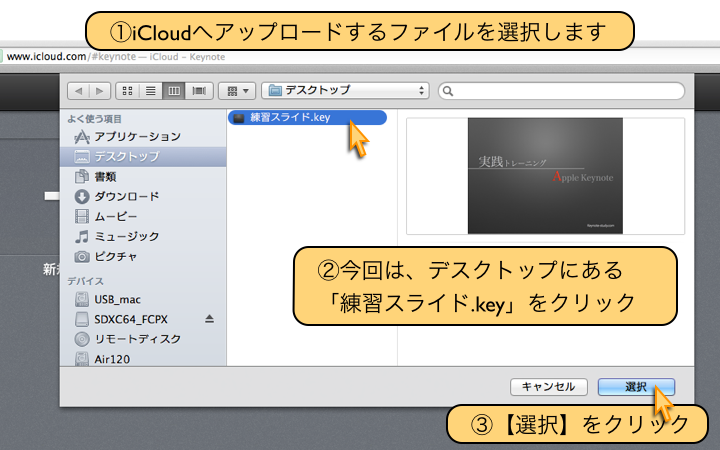Image resolution: width=720 pixels, height=450 pixels.
Task: Click the キャンセル button
Action: 549,387
